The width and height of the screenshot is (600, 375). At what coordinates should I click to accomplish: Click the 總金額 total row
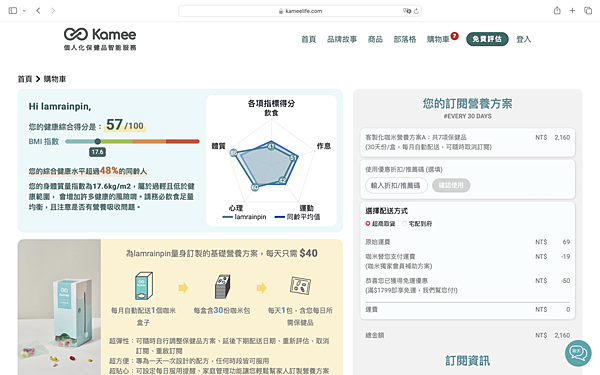pos(468,335)
